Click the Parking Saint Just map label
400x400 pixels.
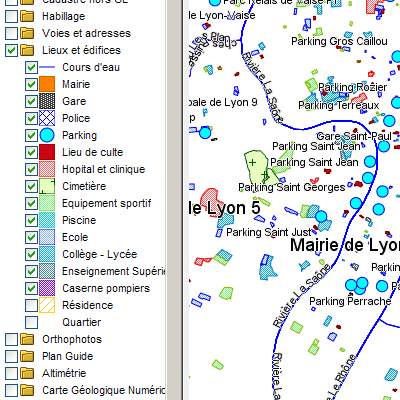[x=269, y=232]
